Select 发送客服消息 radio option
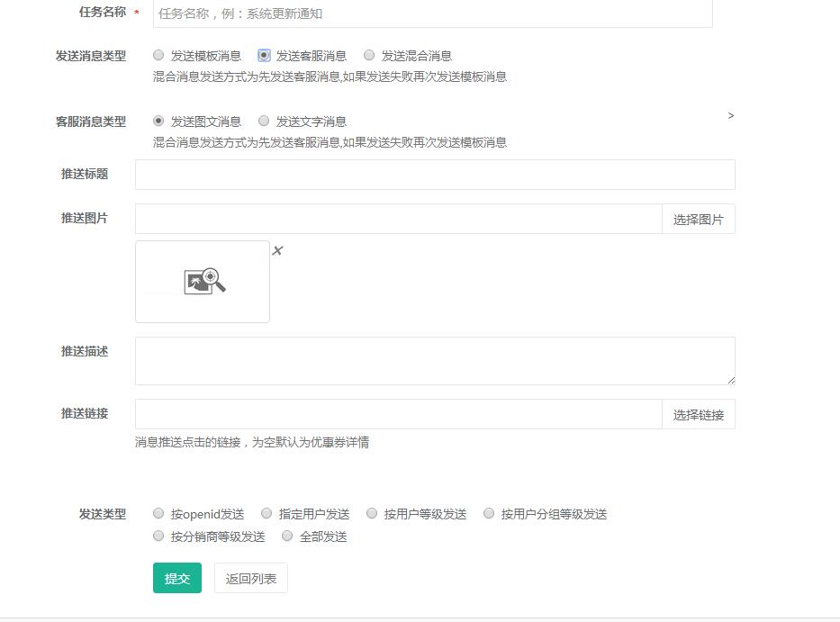The image size is (840, 622). [x=264, y=56]
